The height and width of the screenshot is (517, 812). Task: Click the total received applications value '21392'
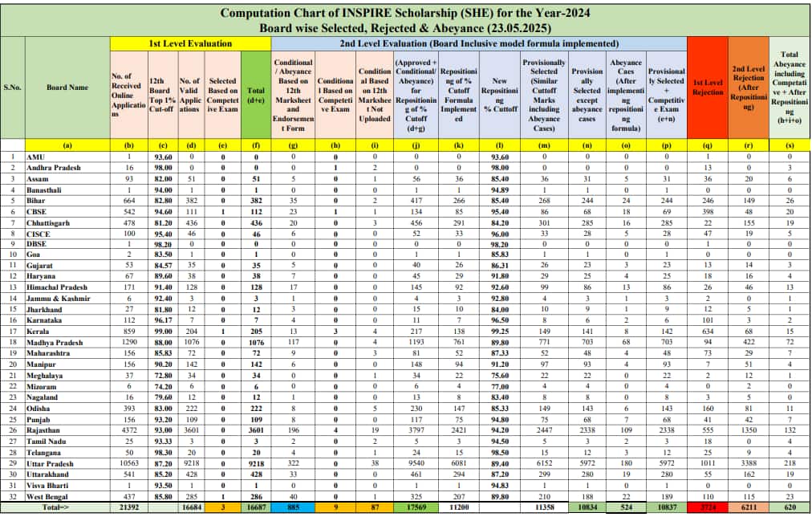pos(129,507)
